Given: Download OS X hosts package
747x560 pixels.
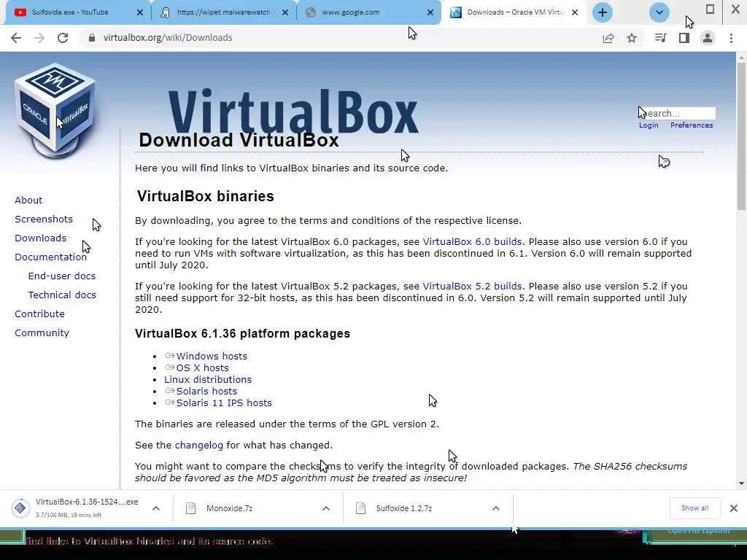Looking at the screenshot, I should (202, 368).
